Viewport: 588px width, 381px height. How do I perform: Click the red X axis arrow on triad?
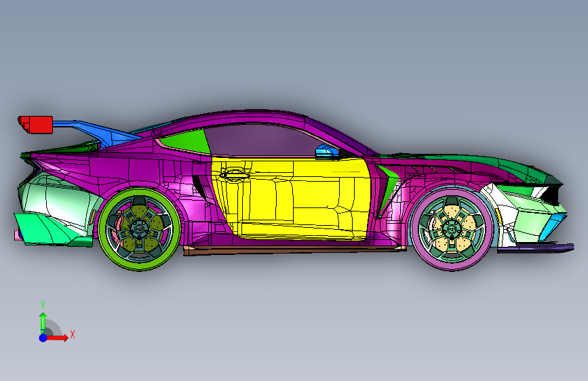57,338
